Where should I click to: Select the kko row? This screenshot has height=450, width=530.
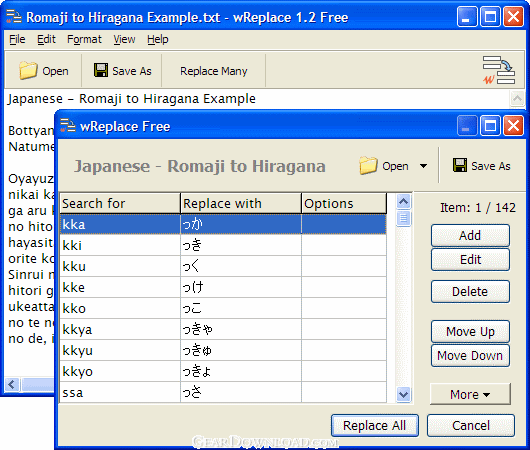pos(223,308)
